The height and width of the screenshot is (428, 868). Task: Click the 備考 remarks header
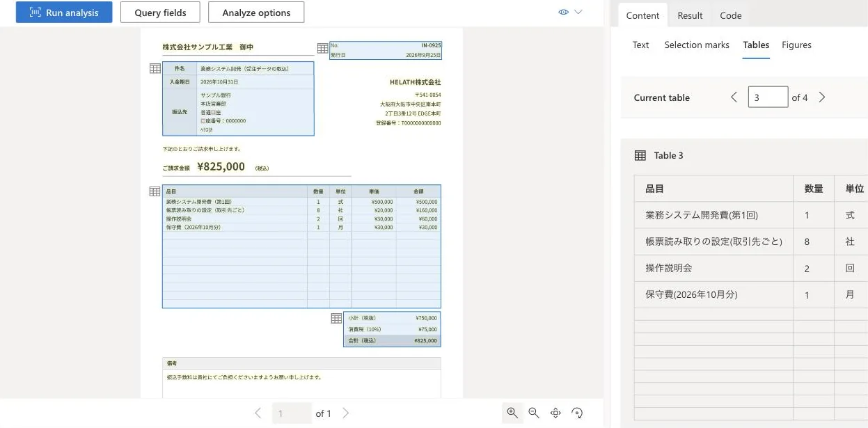(x=171, y=363)
